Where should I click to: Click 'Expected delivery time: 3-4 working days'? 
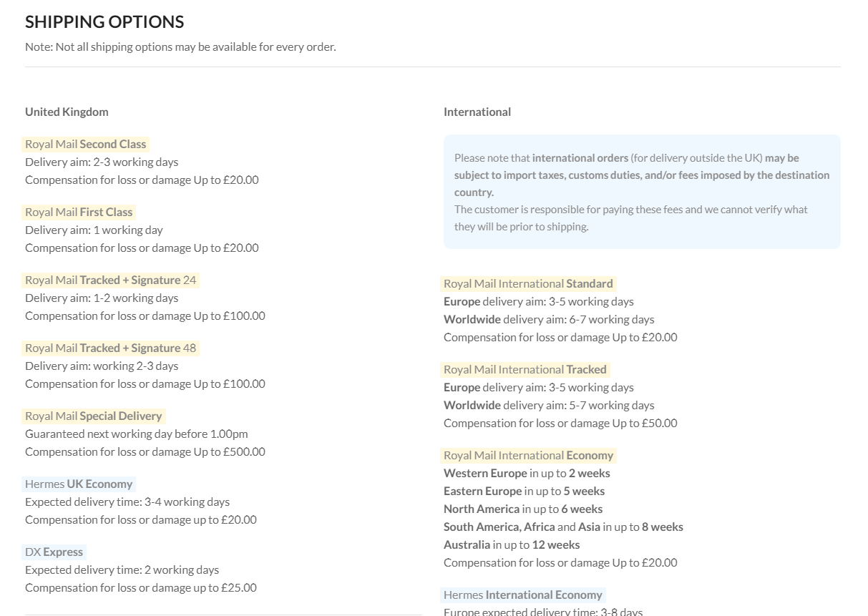point(127,502)
